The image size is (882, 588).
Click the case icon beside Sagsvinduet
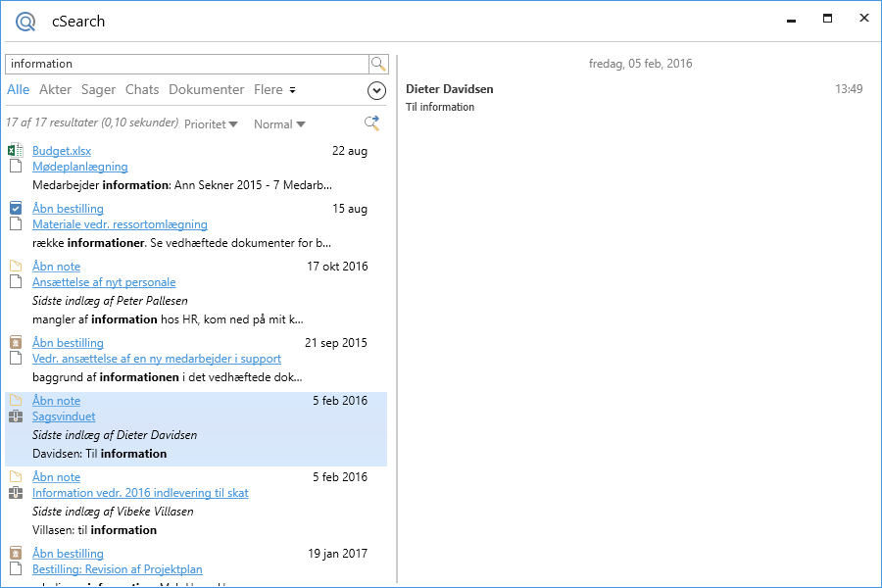click(x=15, y=416)
